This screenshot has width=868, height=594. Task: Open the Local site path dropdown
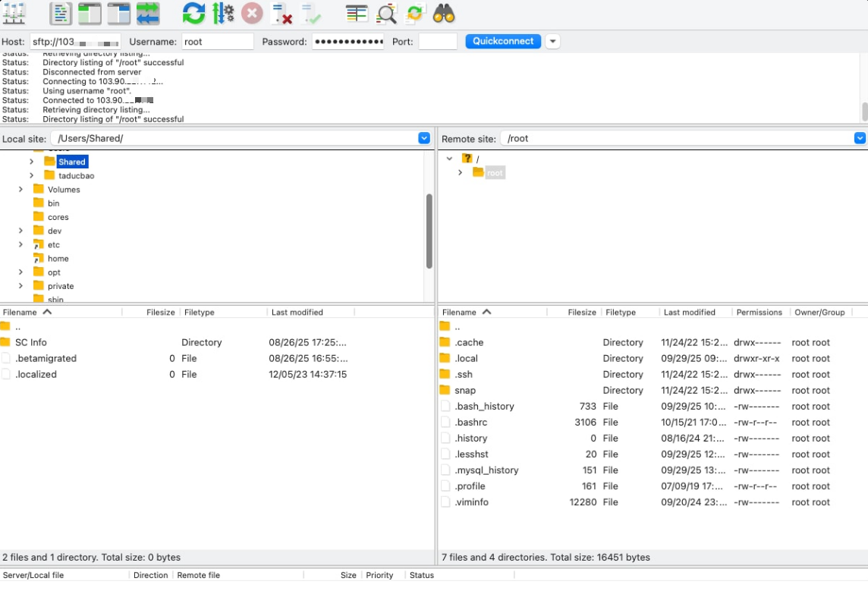[424, 138]
